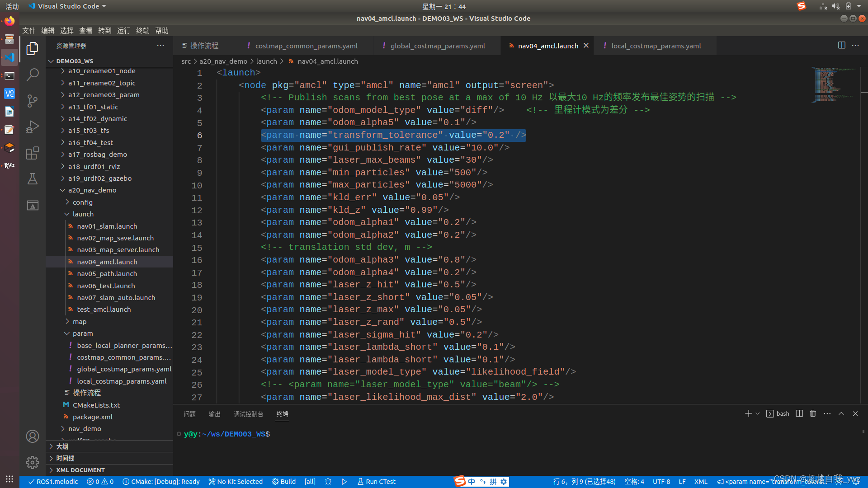868x488 pixels.
Task: Toggle pinyin mode on Sogou input toolbar
Action: 493,481
